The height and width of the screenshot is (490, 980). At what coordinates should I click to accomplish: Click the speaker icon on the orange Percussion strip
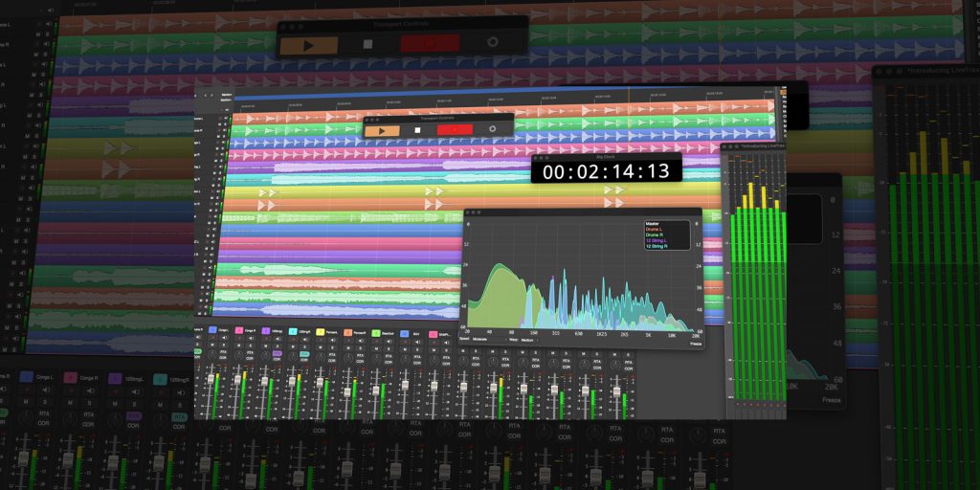(x=361, y=341)
